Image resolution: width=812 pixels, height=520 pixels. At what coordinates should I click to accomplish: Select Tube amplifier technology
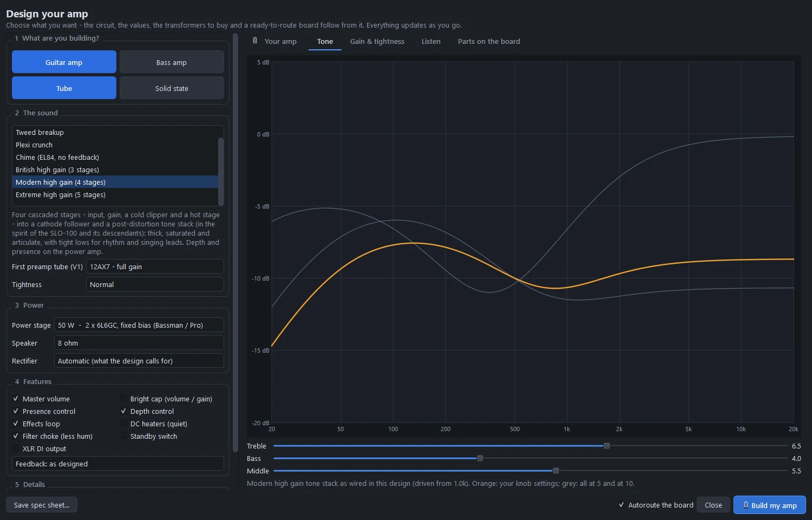(64, 88)
